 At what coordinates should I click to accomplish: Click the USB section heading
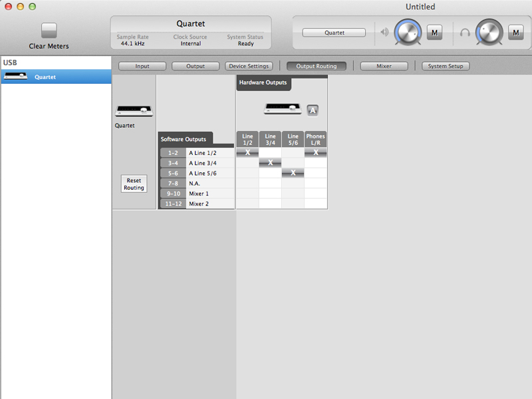click(x=10, y=63)
